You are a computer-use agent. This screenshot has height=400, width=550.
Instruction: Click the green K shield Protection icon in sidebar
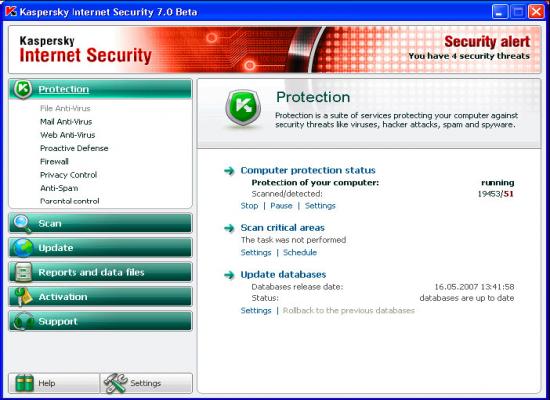[23, 89]
